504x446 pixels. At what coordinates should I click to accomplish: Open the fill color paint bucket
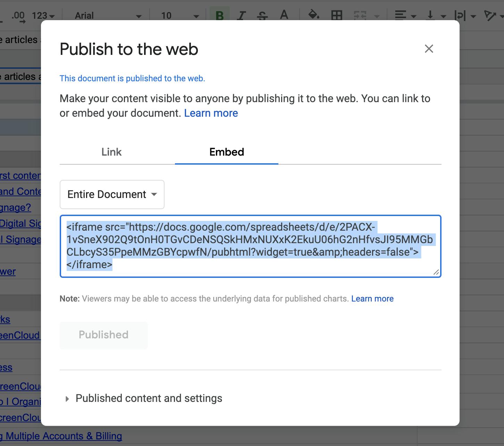[314, 15]
